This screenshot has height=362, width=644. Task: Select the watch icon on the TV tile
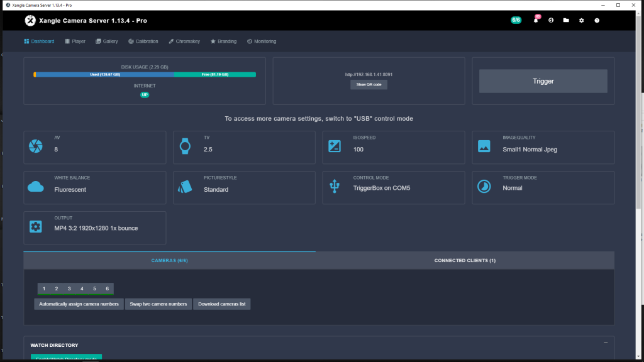(184, 147)
